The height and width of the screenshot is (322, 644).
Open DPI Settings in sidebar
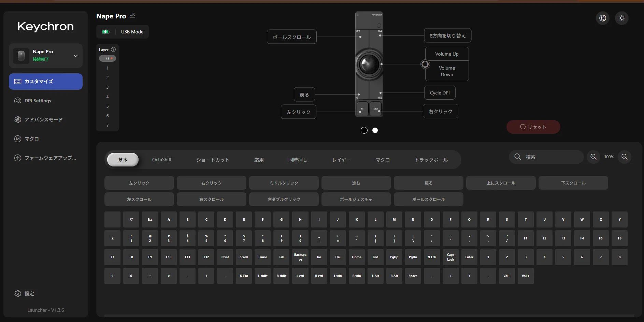46,101
